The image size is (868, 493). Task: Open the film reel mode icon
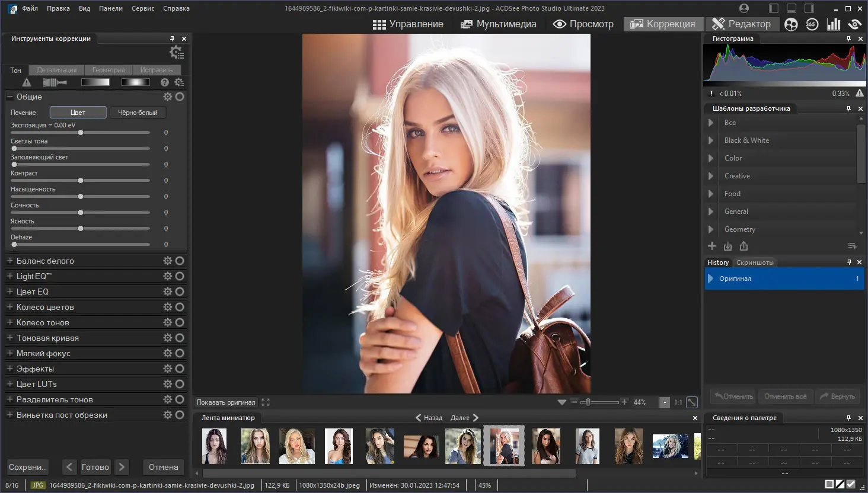point(791,24)
